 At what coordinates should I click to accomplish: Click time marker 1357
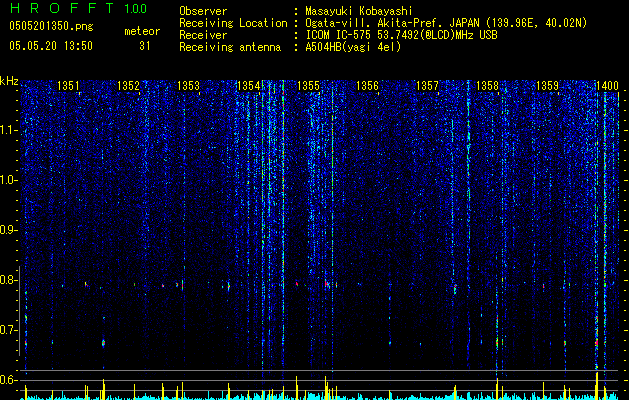[427, 85]
